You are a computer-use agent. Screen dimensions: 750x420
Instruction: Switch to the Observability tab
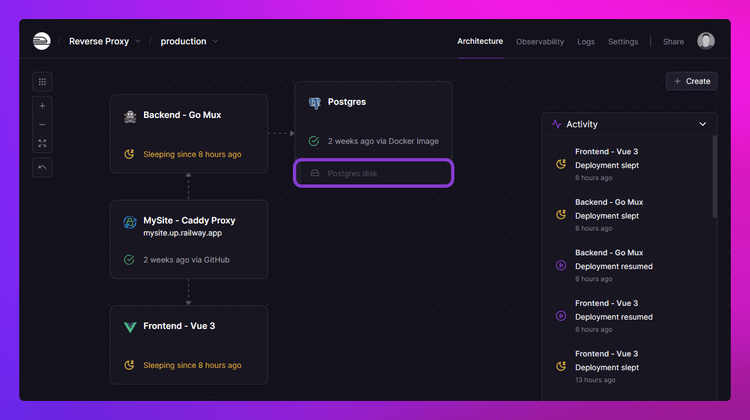(x=540, y=42)
